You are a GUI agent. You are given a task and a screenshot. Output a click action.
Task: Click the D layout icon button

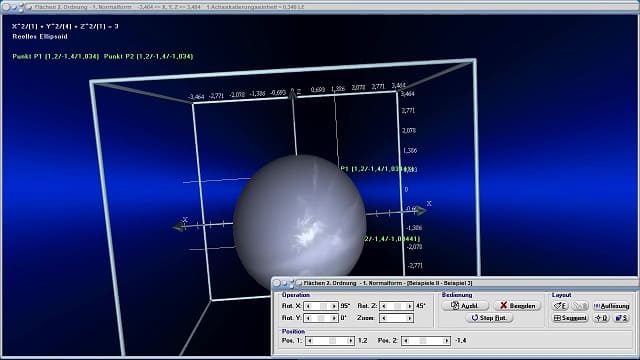(601, 318)
